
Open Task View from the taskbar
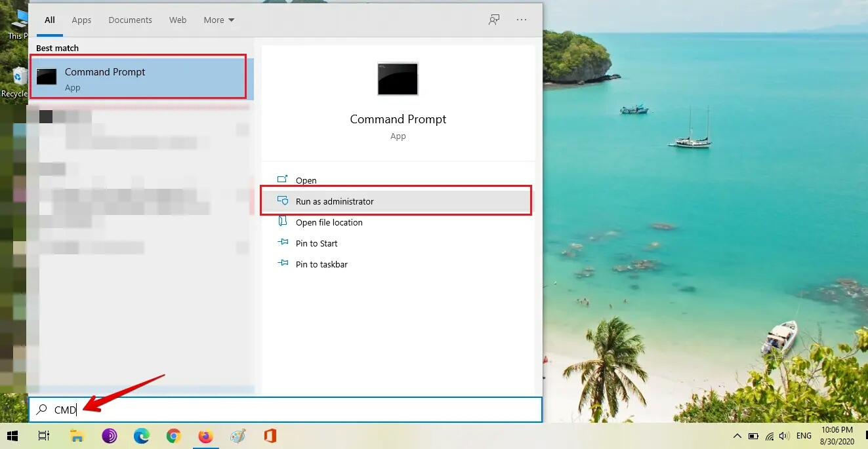(44, 436)
